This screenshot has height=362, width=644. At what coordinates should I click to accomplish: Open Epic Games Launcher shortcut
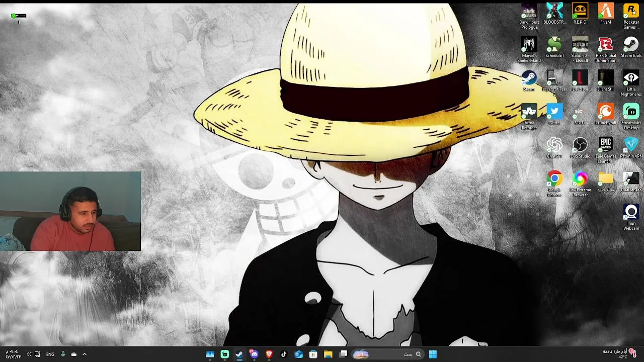coord(606,150)
